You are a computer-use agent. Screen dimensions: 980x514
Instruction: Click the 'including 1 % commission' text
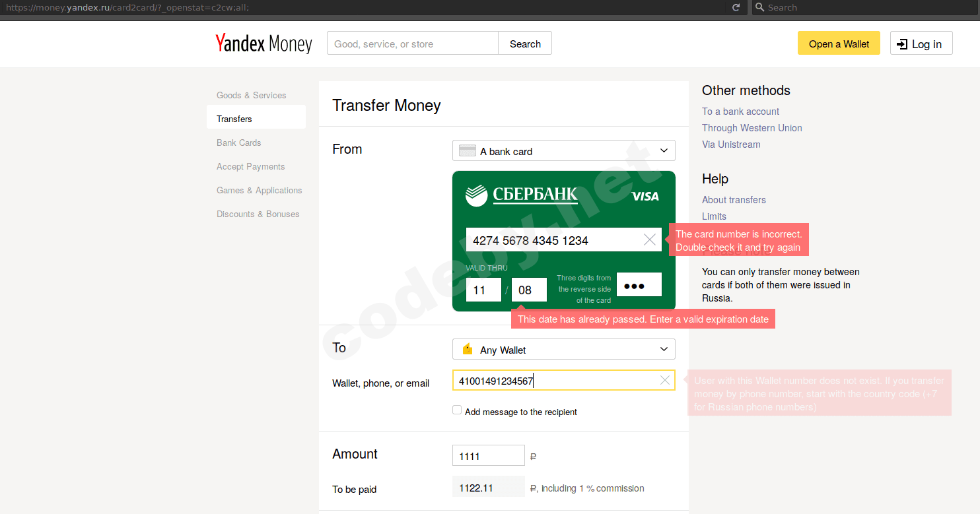[592, 488]
